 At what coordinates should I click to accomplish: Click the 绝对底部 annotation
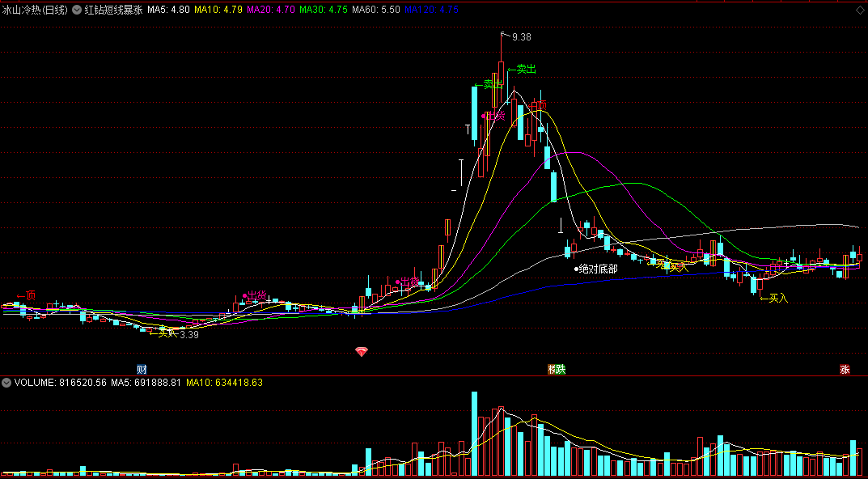tap(595, 269)
